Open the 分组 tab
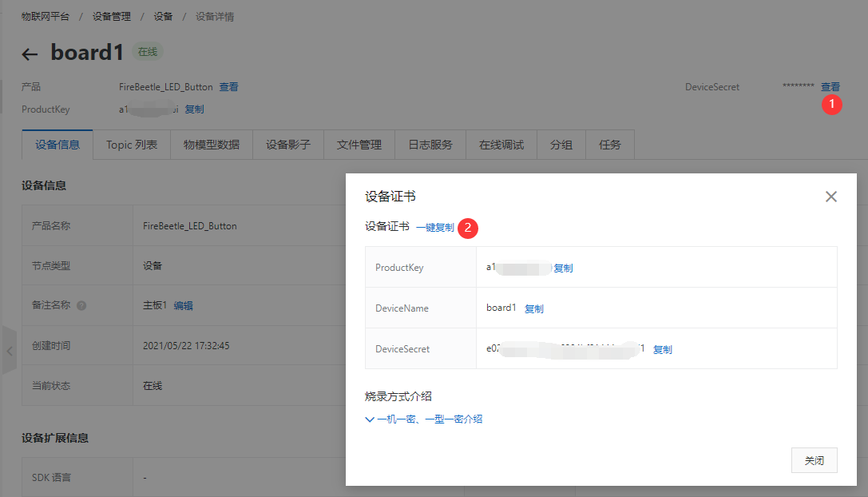 [561, 145]
